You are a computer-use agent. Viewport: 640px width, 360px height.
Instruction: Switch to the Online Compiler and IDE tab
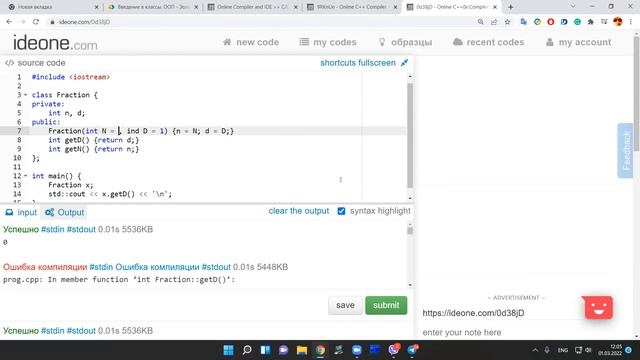pos(252,7)
